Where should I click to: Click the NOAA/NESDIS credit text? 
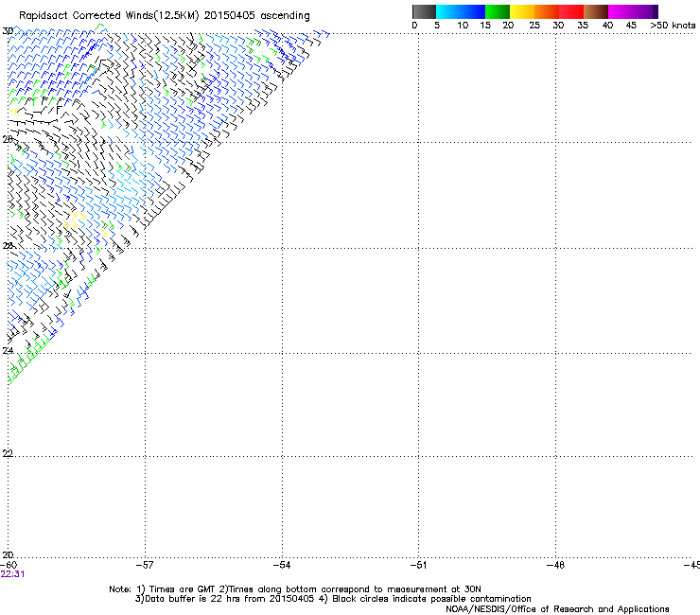(x=557, y=609)
